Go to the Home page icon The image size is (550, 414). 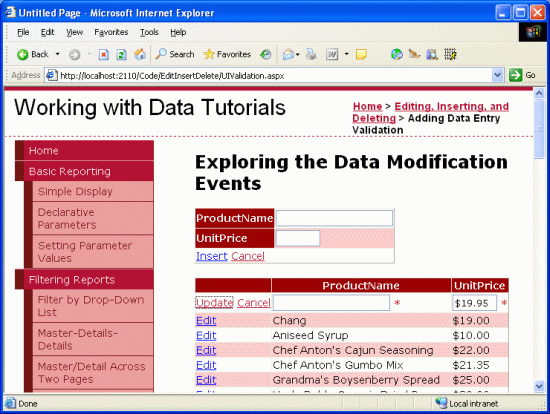(140, 54)
